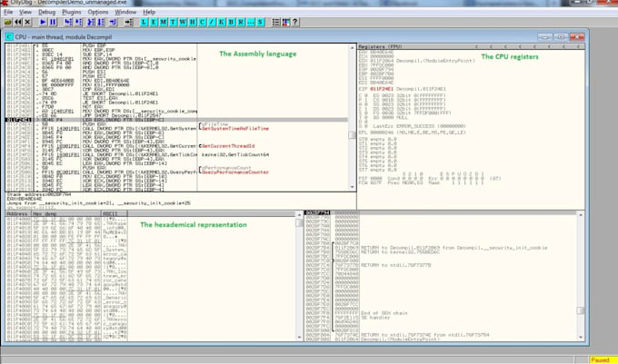Open the Options menu
Image resolution: width=618 pixels, height=364 pixels.
click(98, 12)
